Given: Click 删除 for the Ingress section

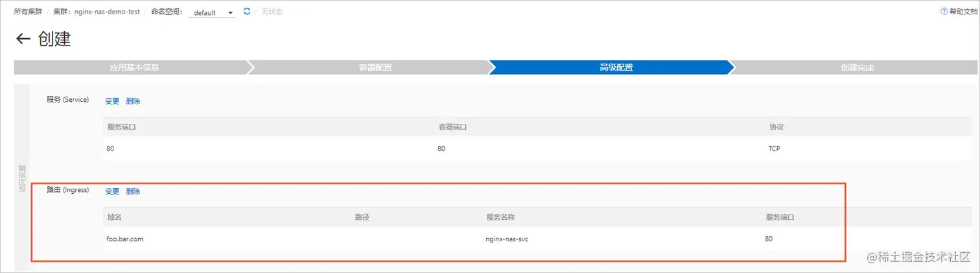Looking at the screenshot, I should point(133,191).
